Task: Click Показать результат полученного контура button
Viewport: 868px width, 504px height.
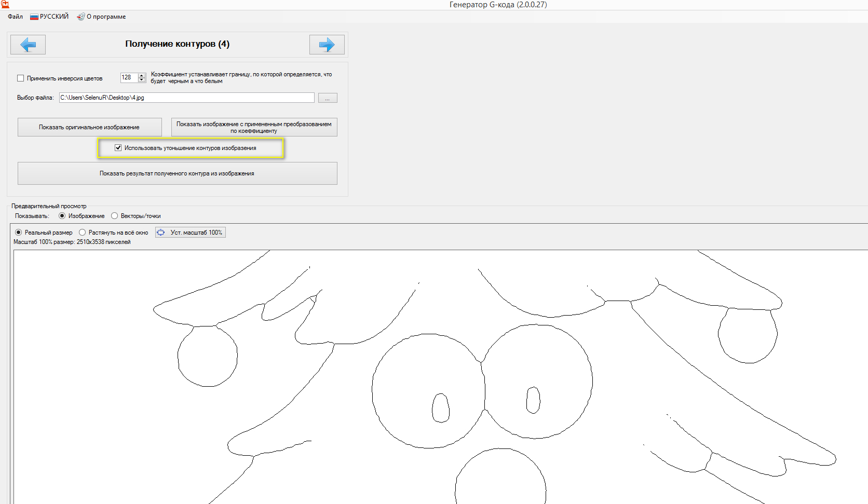Action: click(x=177, y=173)
